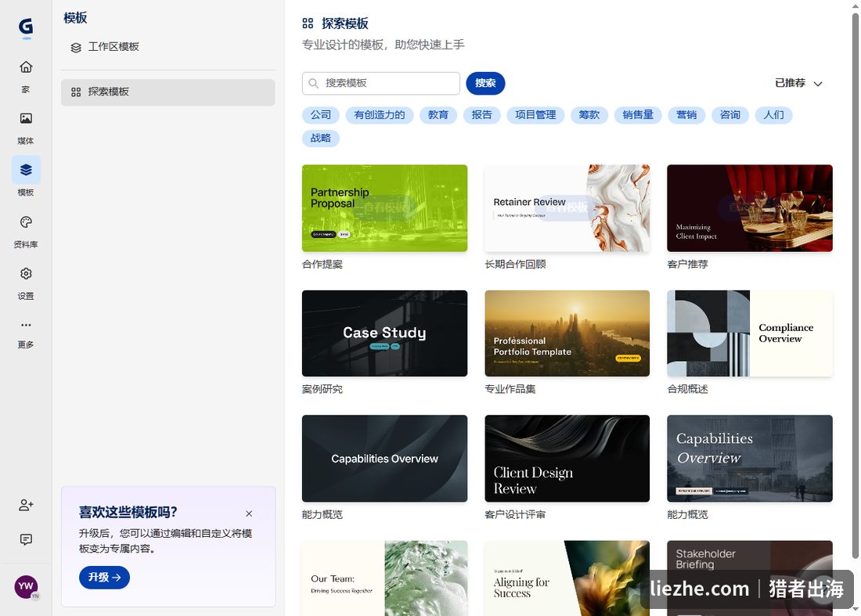Screen dimensions: 861x616
Task: Filter by the 有创造力的 tag
Action: click(380, 115)
